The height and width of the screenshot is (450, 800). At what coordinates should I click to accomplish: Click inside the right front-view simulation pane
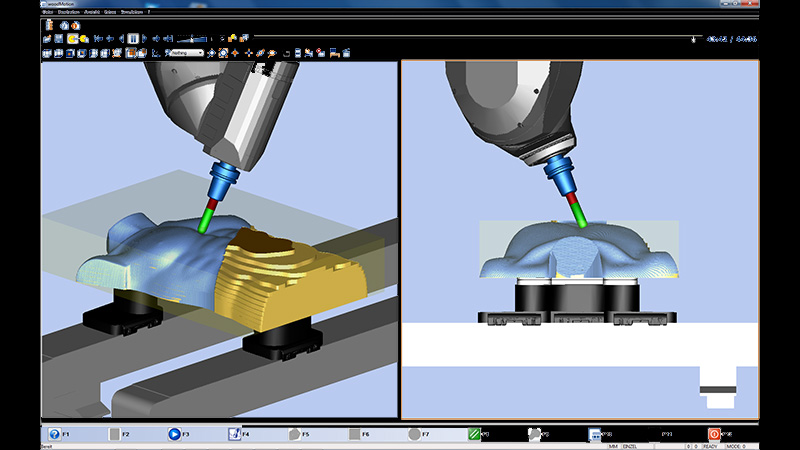coord(580,239)
